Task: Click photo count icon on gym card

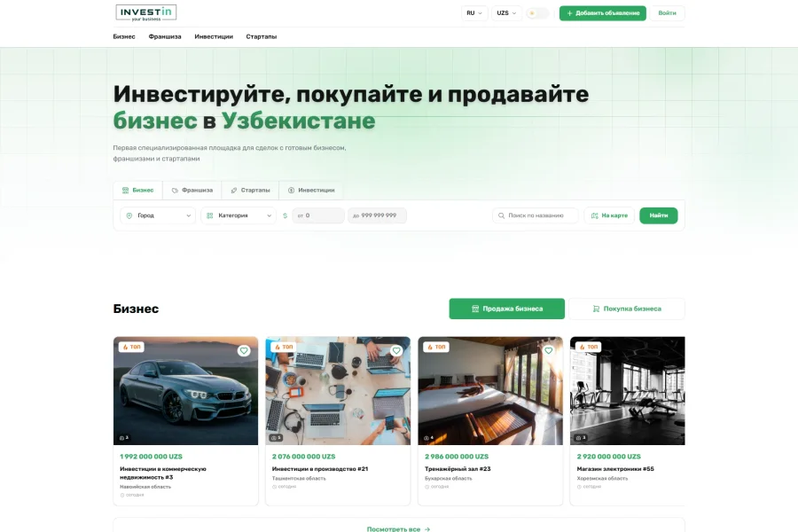Action: [580, 437]
